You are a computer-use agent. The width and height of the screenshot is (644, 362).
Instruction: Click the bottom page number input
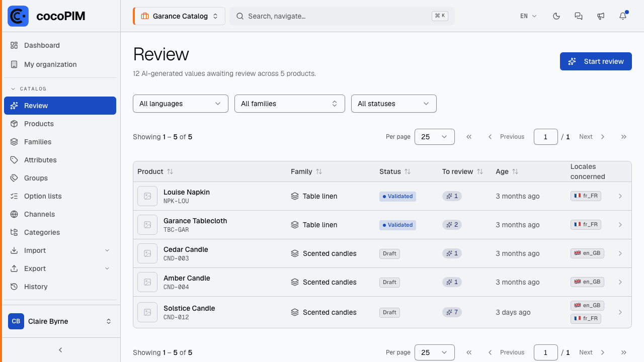pos(546,352)
